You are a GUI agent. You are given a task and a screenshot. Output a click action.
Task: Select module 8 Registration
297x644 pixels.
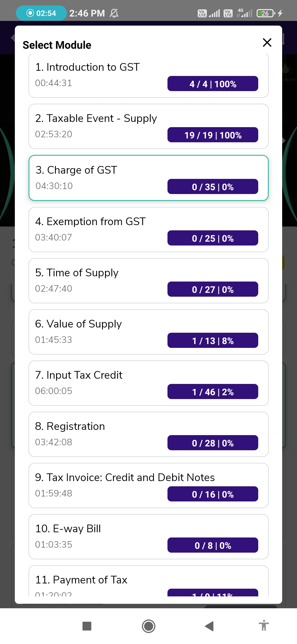148,434
